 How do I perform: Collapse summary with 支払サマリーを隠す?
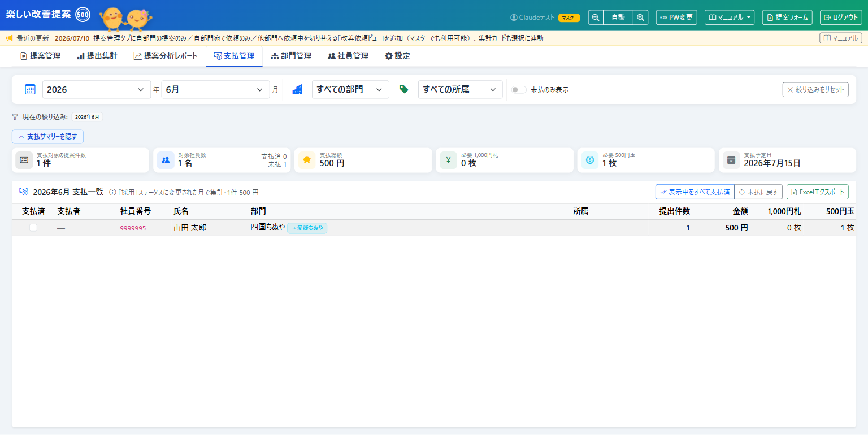pyautogui.click(x=47, y=137)
